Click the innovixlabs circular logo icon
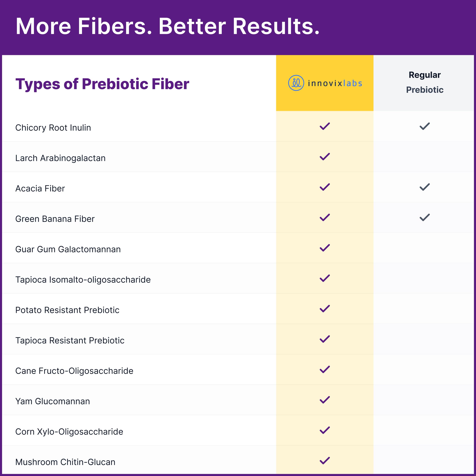The width and height of the screenshot is (476, 476). pos(296,83)
